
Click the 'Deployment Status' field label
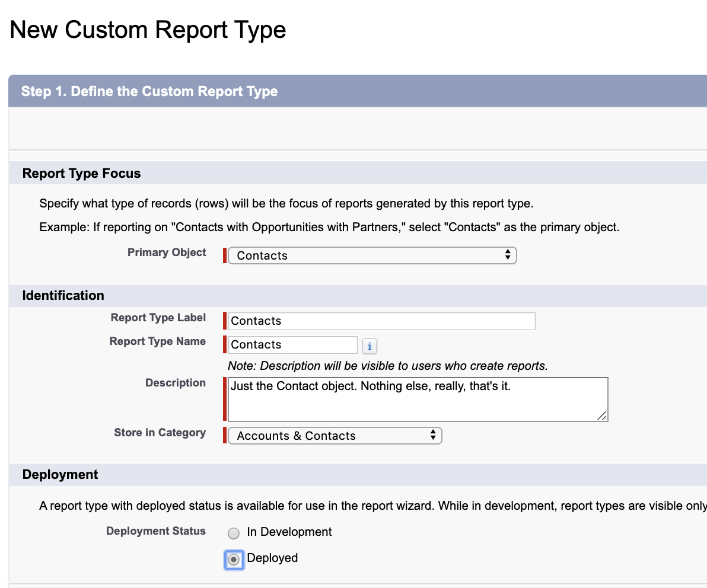click(x=156, y=531)
